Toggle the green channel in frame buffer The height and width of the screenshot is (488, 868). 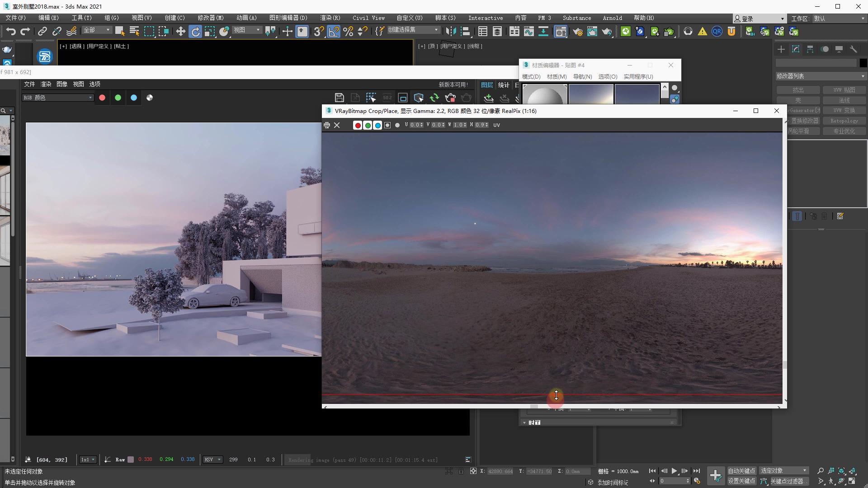point(118,98)
